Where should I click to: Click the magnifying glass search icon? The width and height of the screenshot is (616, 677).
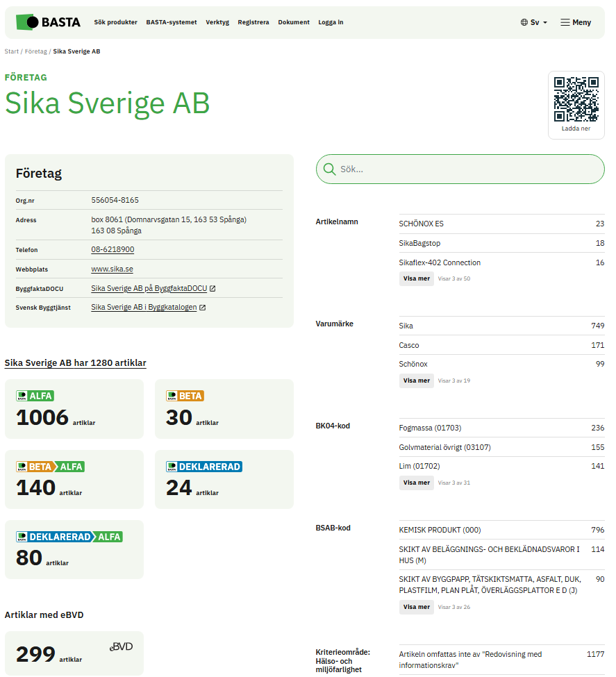[329, 169]
